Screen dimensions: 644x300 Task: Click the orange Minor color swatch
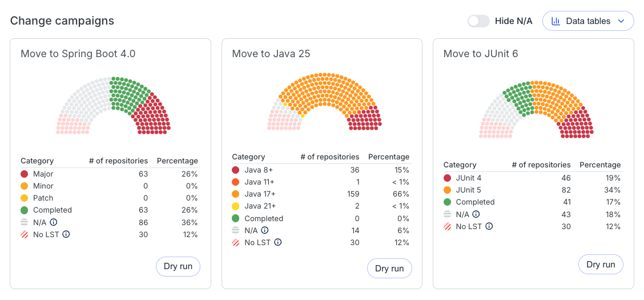24,186
